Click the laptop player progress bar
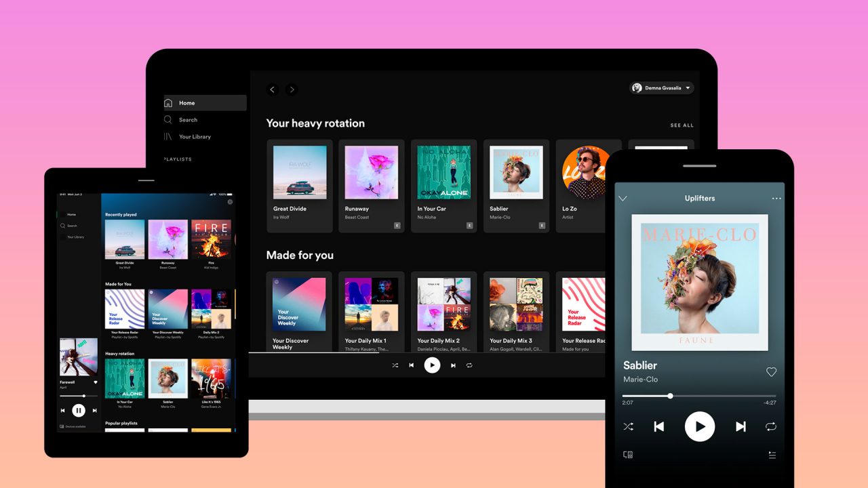 tap(427, 352)
